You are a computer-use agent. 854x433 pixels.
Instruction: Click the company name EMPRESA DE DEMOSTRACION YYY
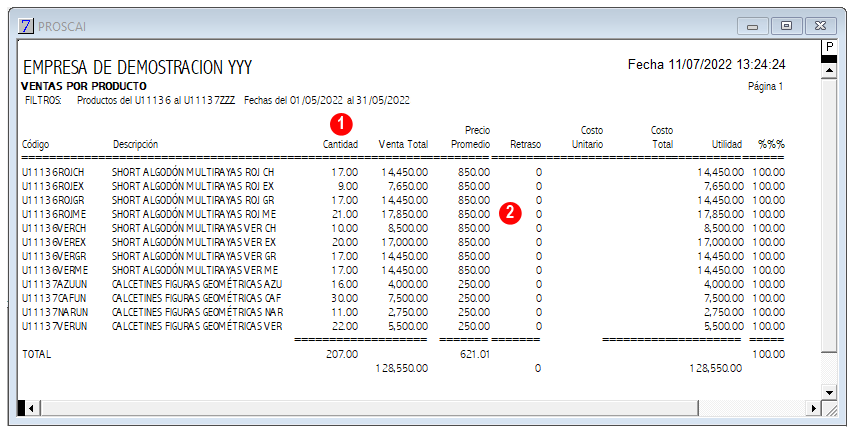(137, 68)
